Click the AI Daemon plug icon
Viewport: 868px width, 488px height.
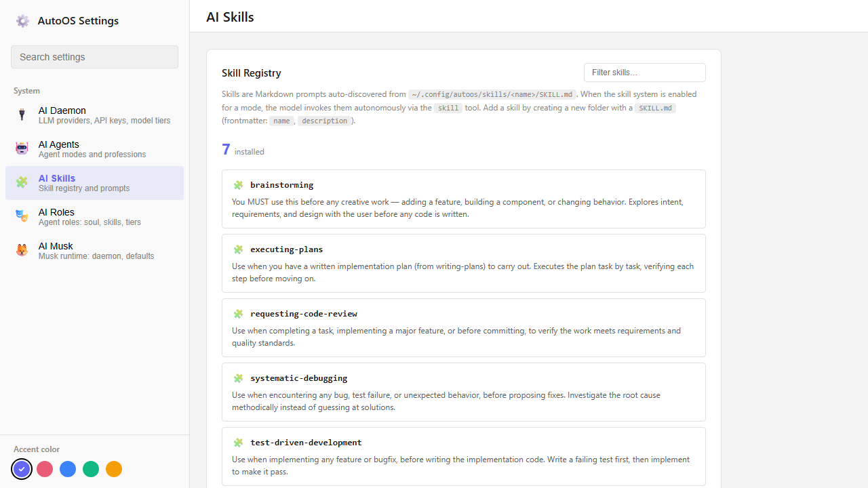pyautogui.click(x=22, y=115)
